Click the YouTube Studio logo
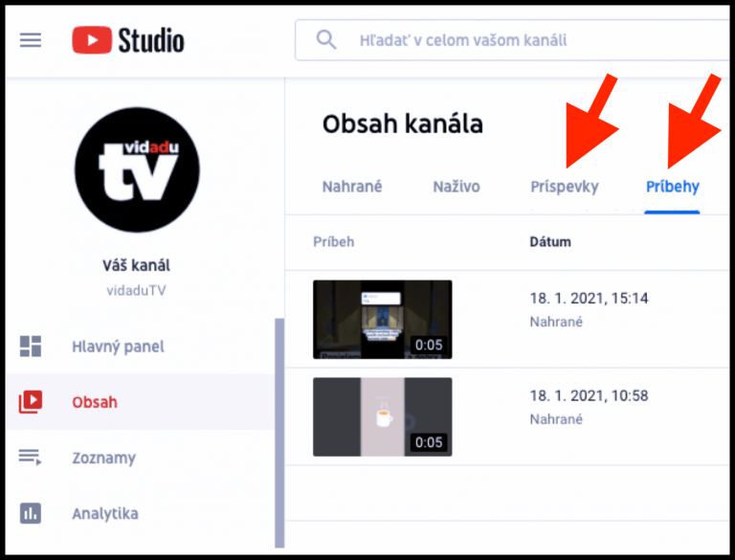Image resolution: width=735 pixels, height=560 pixels. (x=128, y=40)
